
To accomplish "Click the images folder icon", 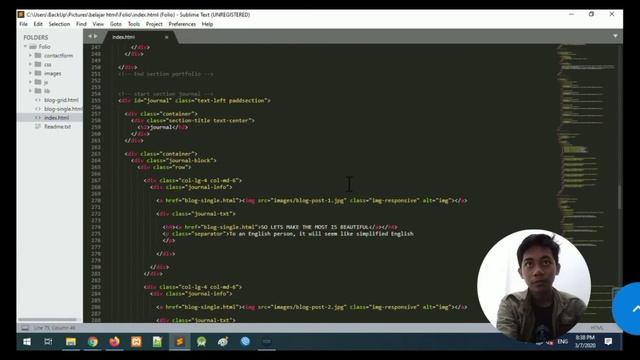I will [38, 73].
